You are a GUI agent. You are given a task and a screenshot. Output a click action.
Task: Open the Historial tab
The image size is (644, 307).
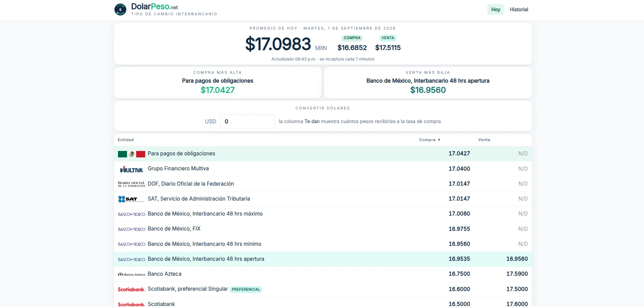coord(519,10)
